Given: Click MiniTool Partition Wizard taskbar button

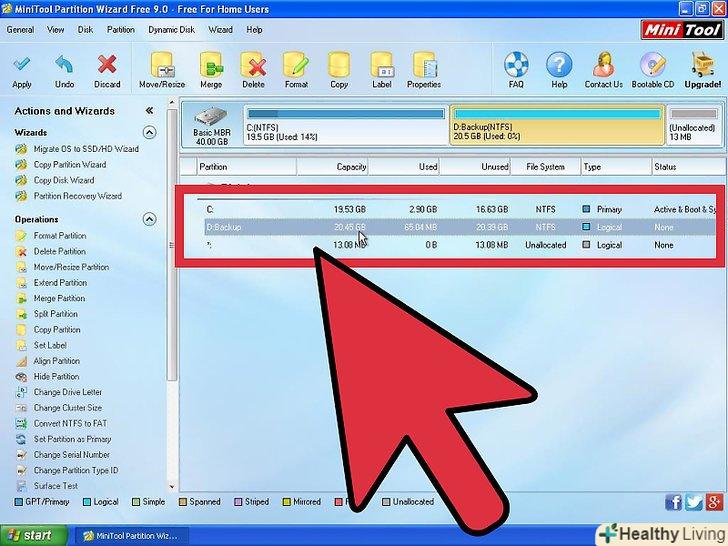Looking at the screenshot, I should pyautogui.click(x=131, y=536).
